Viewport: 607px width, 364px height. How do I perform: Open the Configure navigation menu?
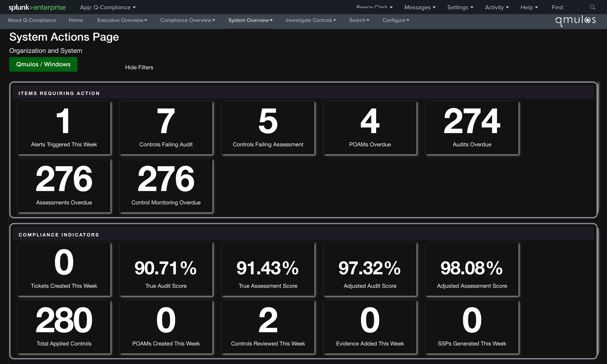click(x=396, y=20)
